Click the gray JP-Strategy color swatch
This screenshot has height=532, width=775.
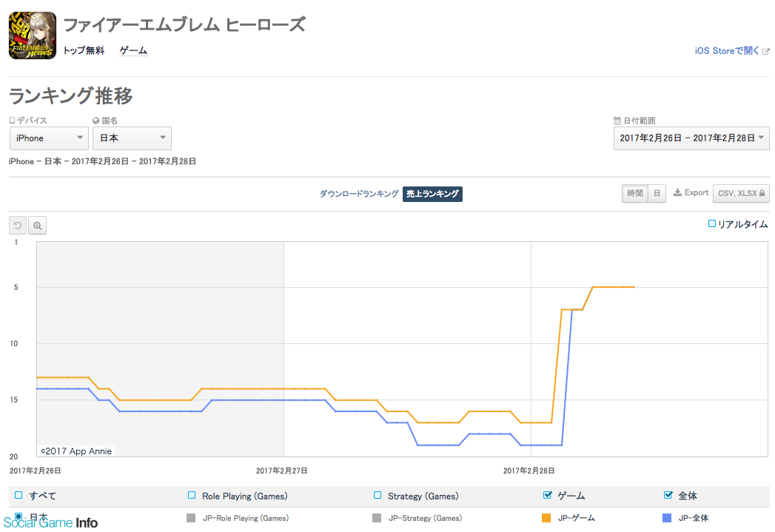pyautogui.click(x=377, y=518)
